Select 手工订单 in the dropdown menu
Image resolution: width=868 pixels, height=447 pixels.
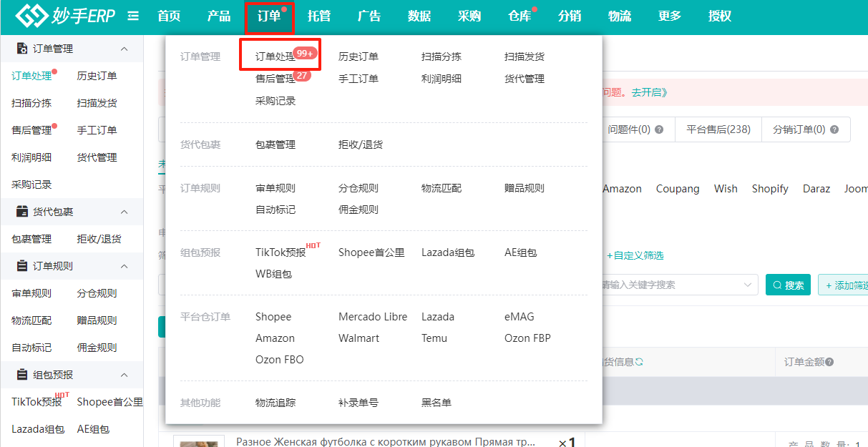click(359, 79)
